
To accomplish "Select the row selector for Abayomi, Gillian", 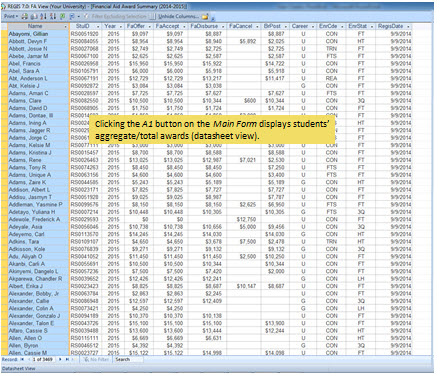I will tap(4, 34).
